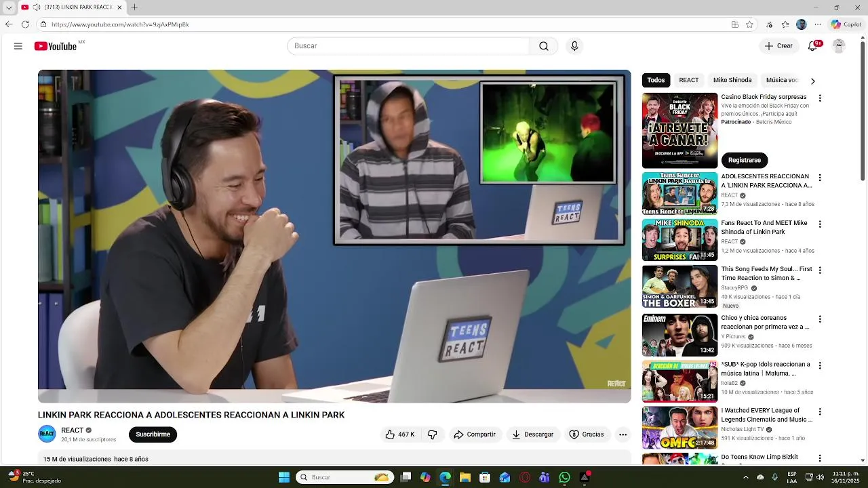The height and width of the screenshot is (488, 868).
Task: Open the REACT channel avatar
Action: click(x=47, y=434)
